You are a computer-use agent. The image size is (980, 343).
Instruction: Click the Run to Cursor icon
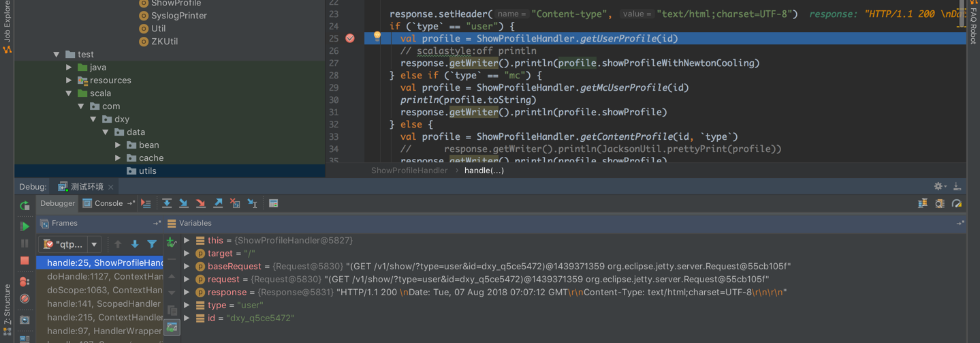252,203
